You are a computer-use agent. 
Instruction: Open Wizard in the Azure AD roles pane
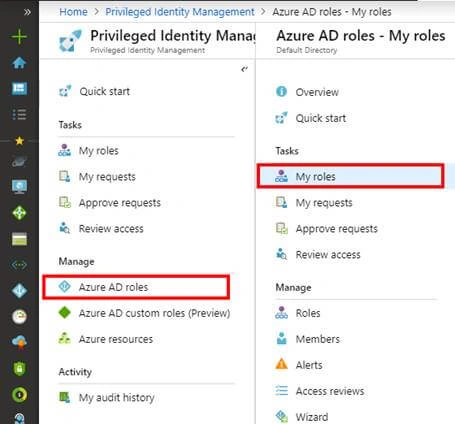click(302, 417)
